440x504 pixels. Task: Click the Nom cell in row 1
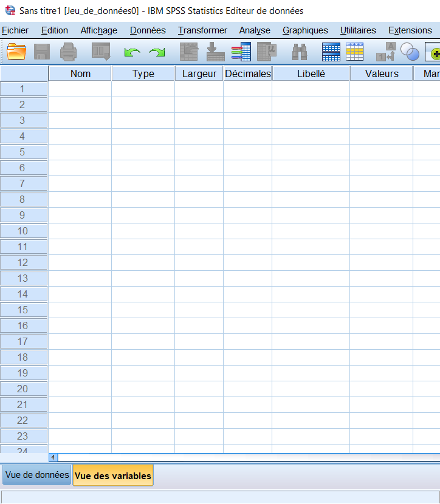pyautogui.click(x=80, y=89)
